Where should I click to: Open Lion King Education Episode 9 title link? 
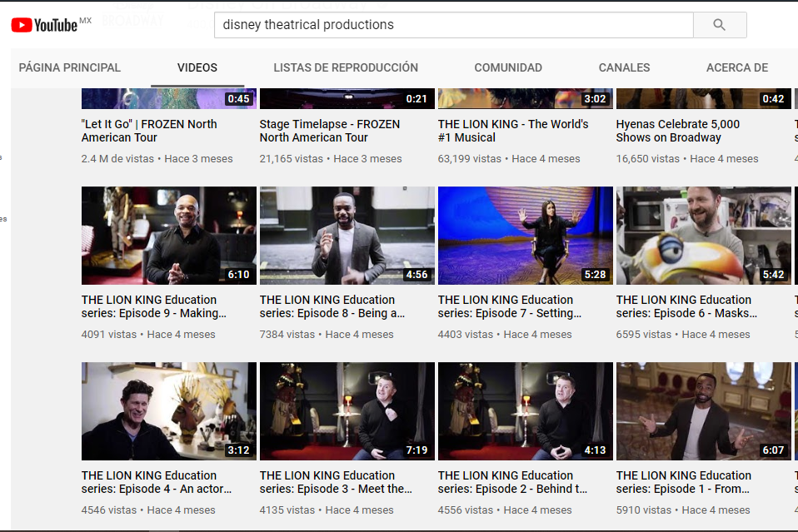tap(154, 306)
